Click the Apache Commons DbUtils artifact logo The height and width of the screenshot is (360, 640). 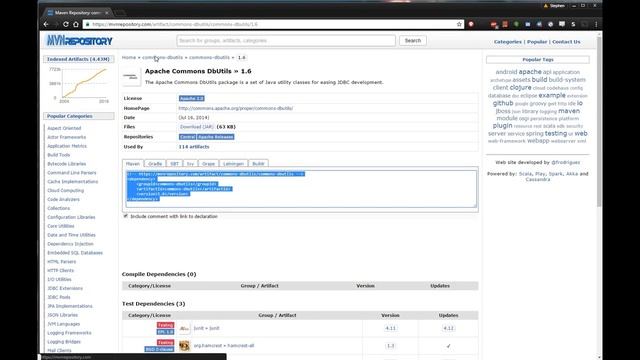coord(131,77)
